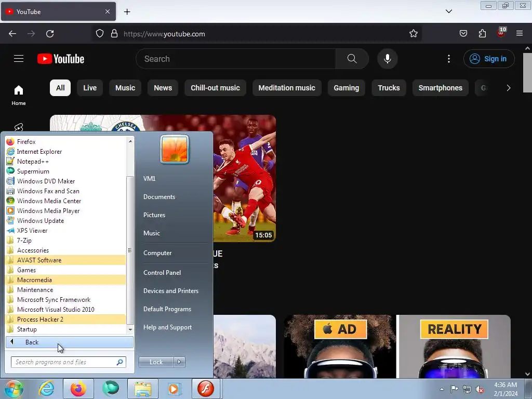
Task: Click Search programs and files box
Action: [x=69, y=362]
